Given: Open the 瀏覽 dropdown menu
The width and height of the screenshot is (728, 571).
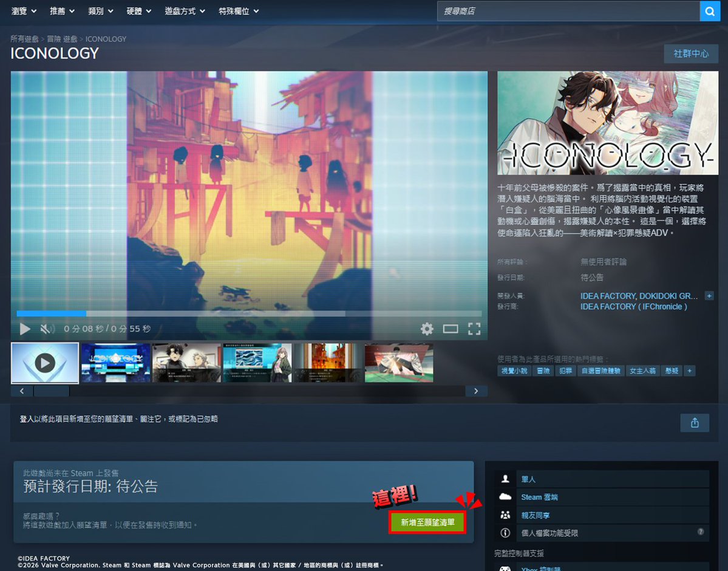Looking at the screenshot, I should point(24,11).
